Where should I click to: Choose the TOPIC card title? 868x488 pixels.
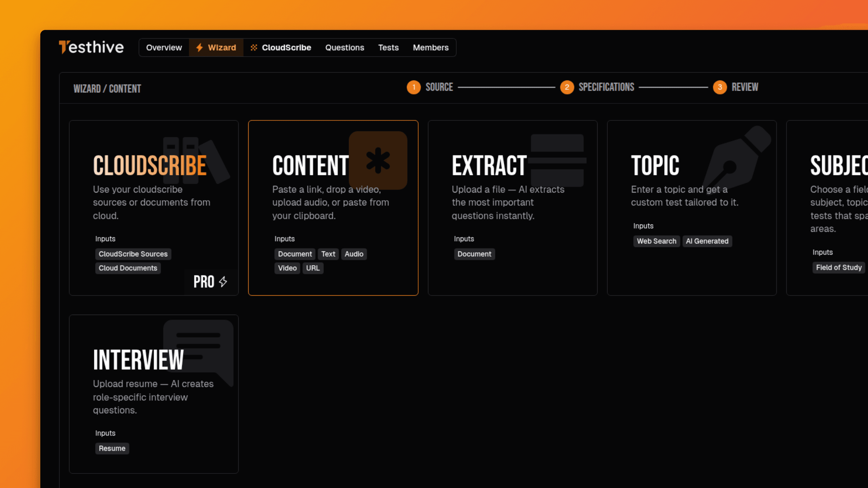pyautogui.click(x=655, y=165)
